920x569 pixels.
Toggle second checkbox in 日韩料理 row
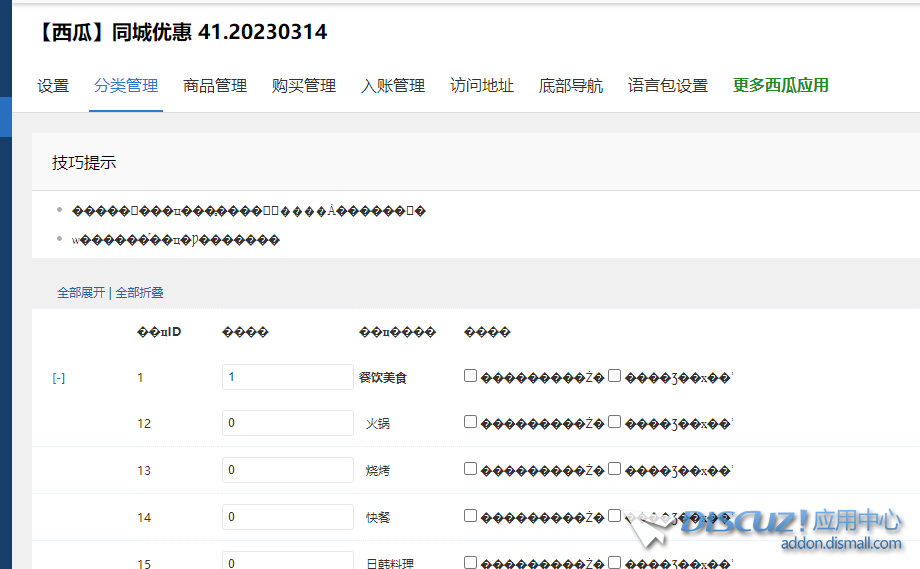(x=614, y=562)
